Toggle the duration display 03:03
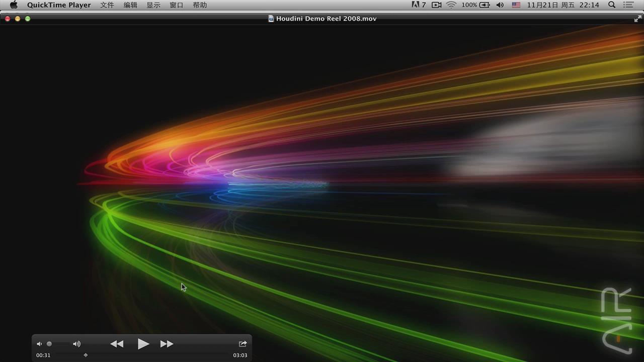The height and width of the screenshot is (362, 644). [x=240, y=355]
